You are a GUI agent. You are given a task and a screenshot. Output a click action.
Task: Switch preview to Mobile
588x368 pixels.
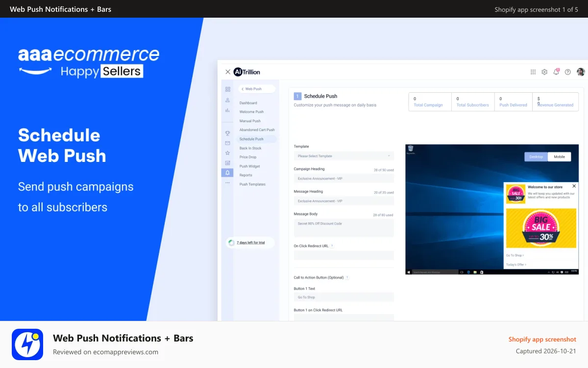559,157
